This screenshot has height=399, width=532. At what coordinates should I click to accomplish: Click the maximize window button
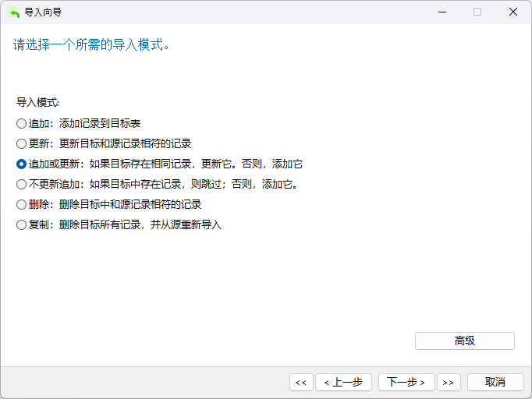pyautogui.click(x=477, y=12)
